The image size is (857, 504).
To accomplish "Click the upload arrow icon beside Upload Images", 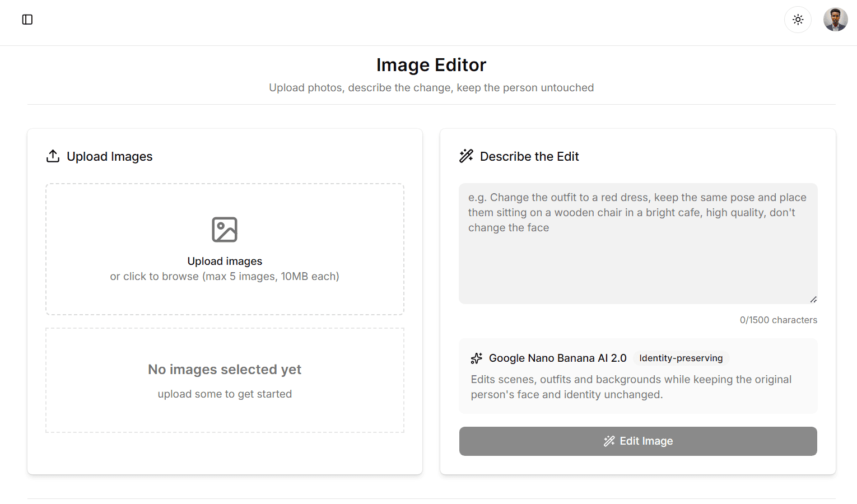I will pos(53,156).
